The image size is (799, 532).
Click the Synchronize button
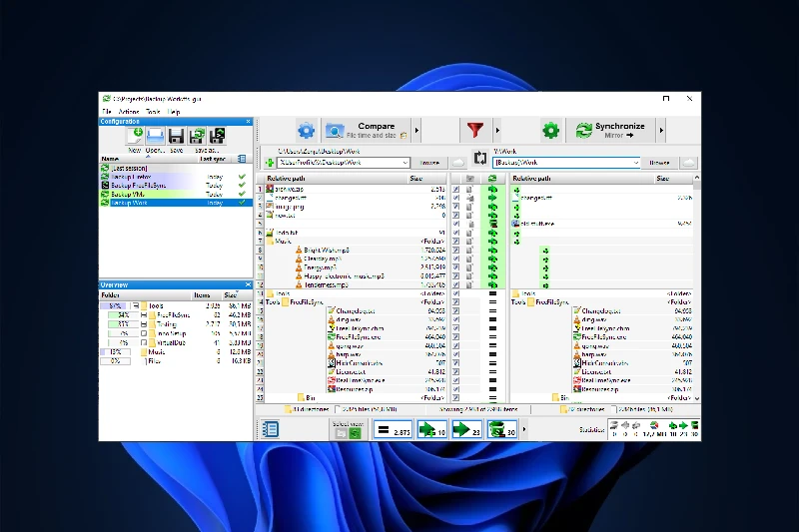pyautogui.click(x=614, y=131)
